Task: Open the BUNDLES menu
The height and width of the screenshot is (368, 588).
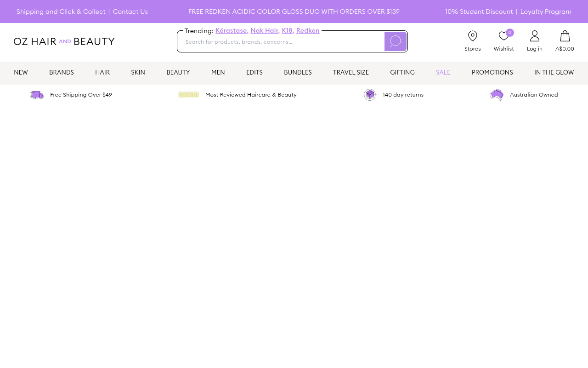Action: coord(298,73)
